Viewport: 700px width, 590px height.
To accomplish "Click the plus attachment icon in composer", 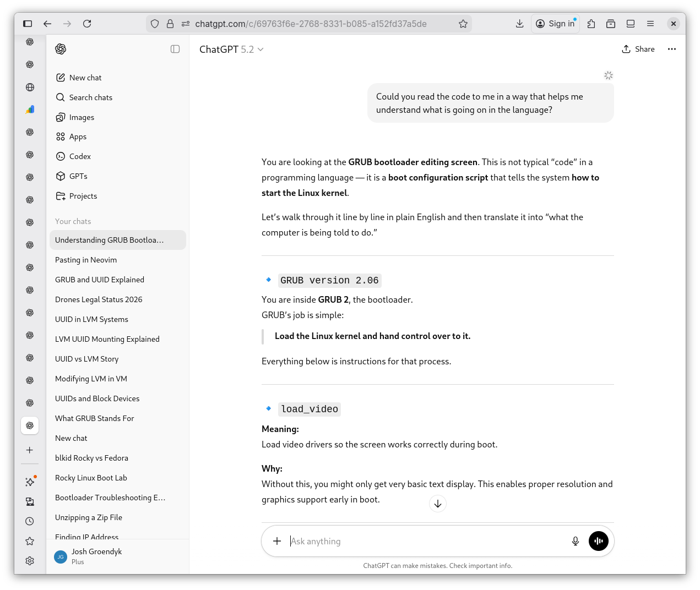I will pos(277,541).
